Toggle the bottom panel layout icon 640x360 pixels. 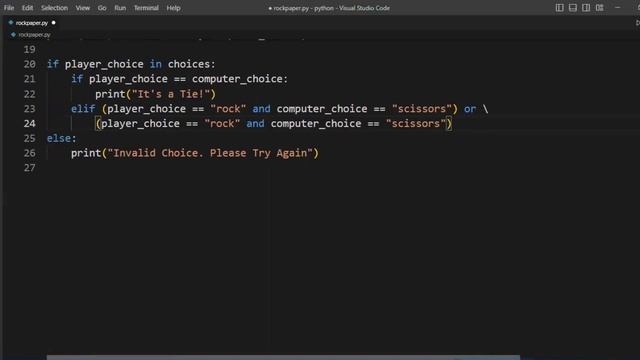[x=573, y=8]
